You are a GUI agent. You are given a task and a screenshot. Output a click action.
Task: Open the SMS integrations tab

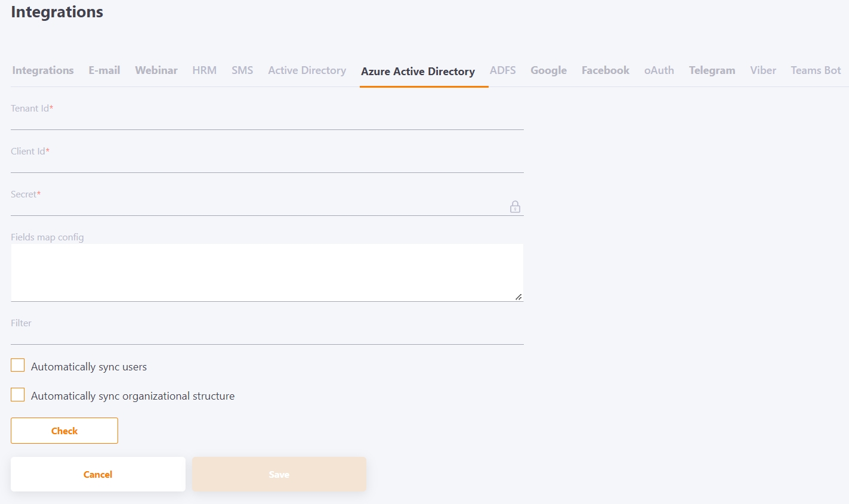coord(242,70)
